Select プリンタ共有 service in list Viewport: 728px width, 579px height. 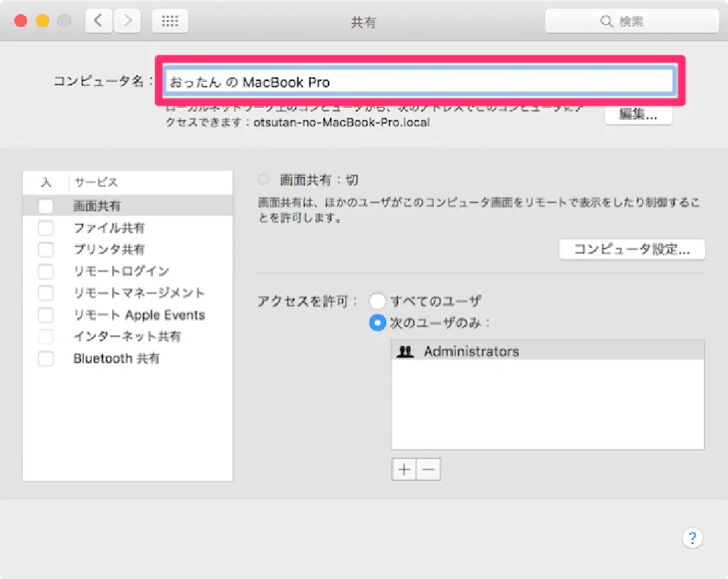point(109,250)
